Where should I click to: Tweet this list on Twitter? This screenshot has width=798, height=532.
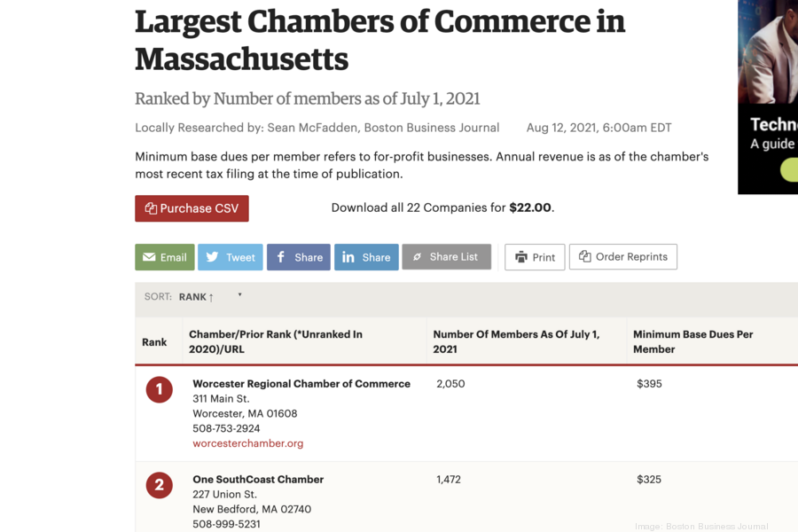pos(230,257)
